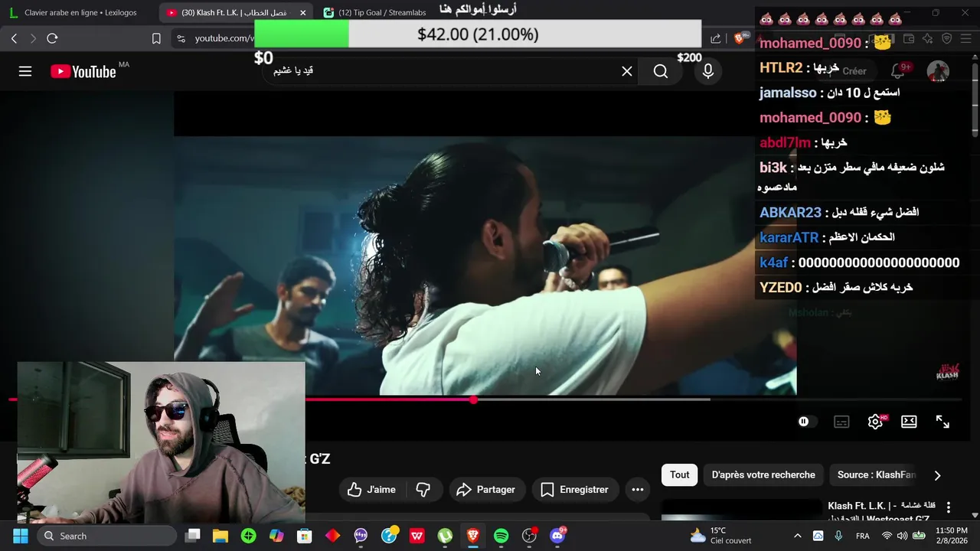
Task: Open the Windows Start menu
Action: click(x=21, y=536)
